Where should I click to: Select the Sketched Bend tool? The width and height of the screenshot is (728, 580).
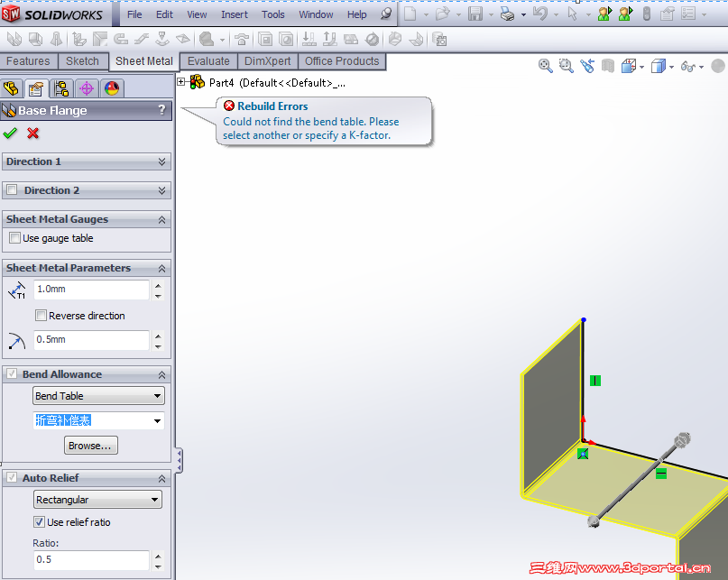(x=162, y=40)
